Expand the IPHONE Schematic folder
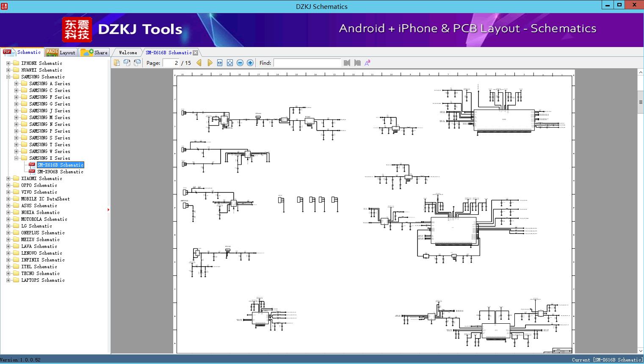The width and height of the screenshot is (644, 364). (8, 63)
